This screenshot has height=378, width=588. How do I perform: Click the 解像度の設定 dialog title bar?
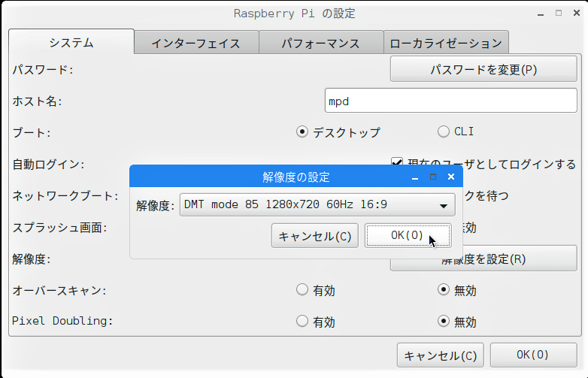coord(296,177)
